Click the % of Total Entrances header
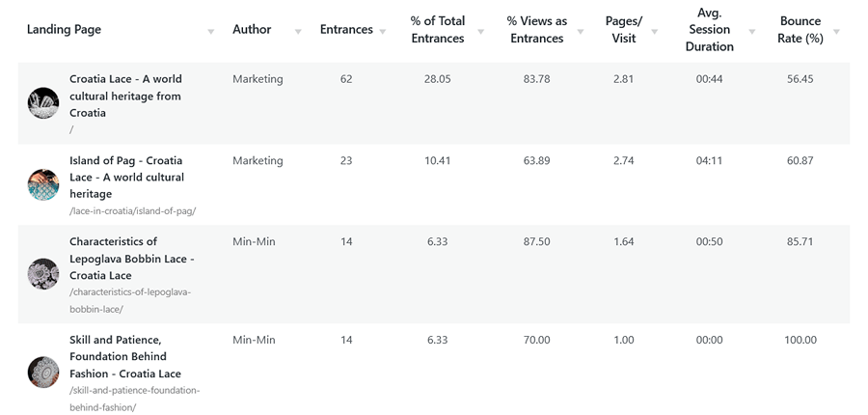The height and width of the screenshot is (415, 868). point(437,29)
